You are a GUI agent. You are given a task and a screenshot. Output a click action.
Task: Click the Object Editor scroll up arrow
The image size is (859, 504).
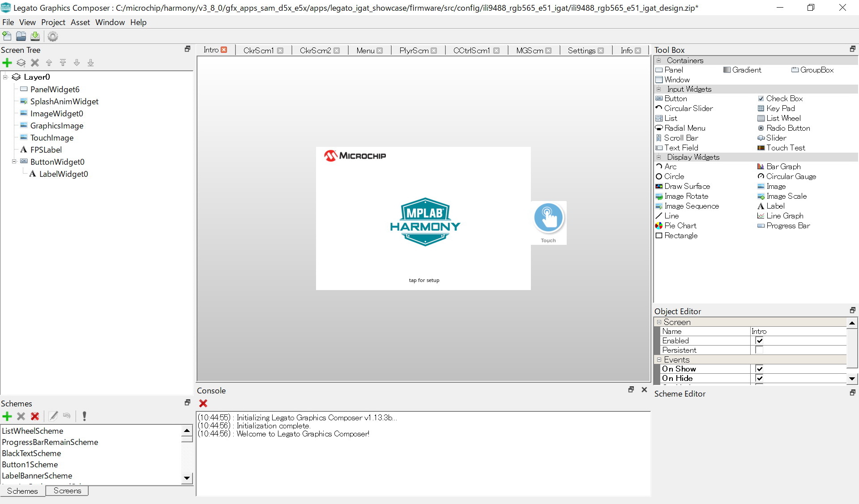tap(852, 323)
